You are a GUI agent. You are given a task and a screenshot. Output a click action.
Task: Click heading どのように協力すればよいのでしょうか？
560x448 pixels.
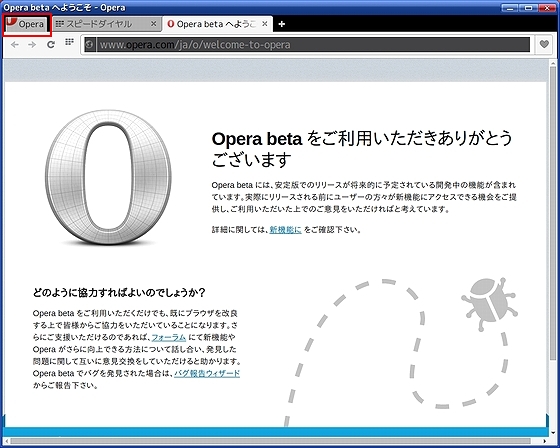tap(119, 293)
